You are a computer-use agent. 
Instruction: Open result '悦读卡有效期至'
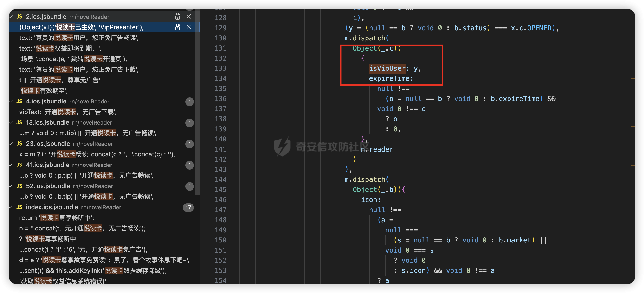point(44,91)
